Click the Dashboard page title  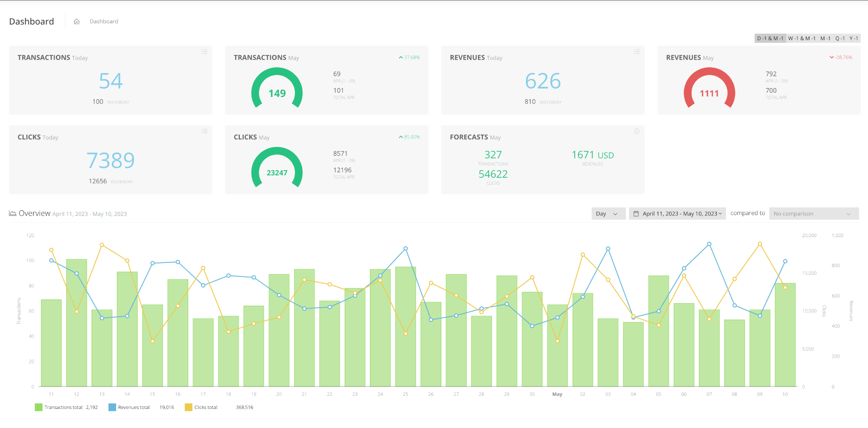pyautogui.click(x=31, y=22)
